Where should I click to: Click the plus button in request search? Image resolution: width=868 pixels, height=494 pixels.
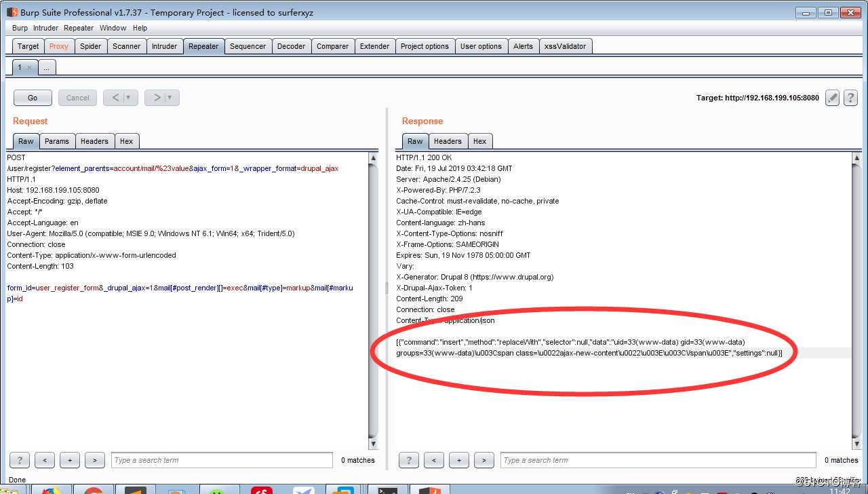click(x=70, y=460)
